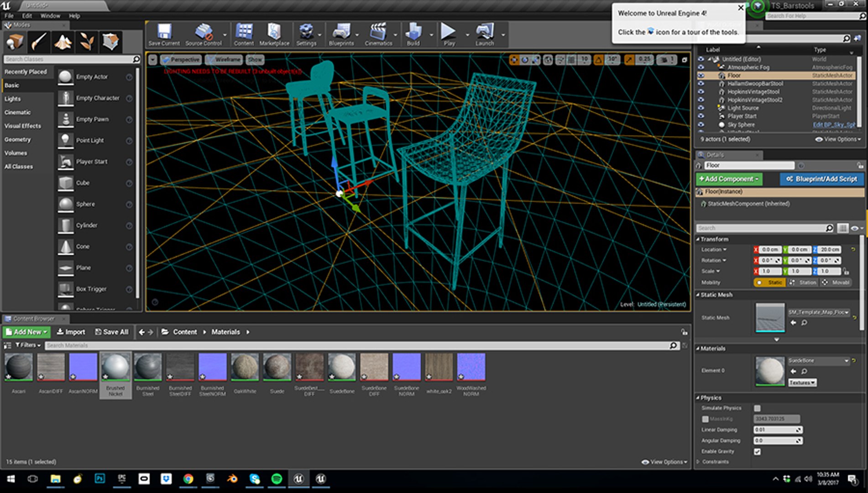Click the Player Start actor icon
Image resolution: width=868 pixels, height=493 pixels.
[x=66, y=162]
